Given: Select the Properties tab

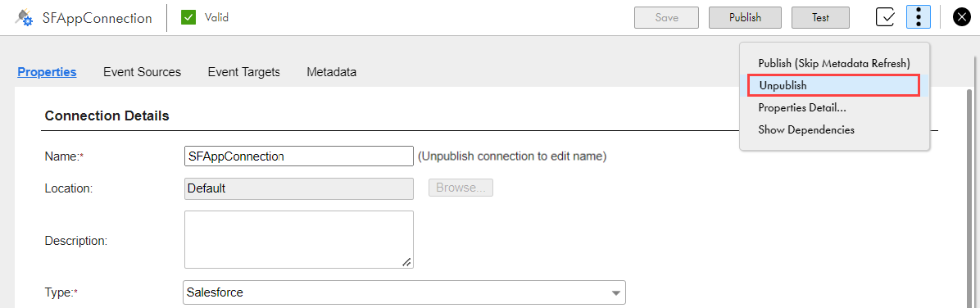Looking at the screenshot, I should click(x=47, y=72).
